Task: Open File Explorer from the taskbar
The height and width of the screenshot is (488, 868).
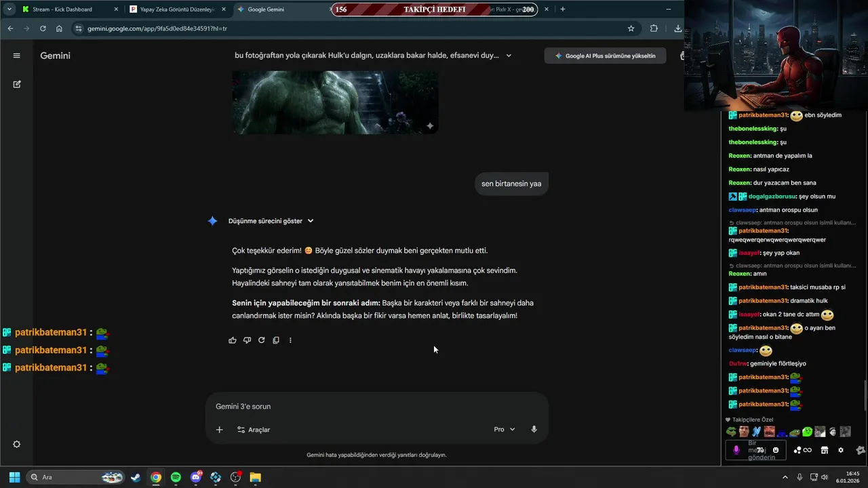Action: [256, 477]
